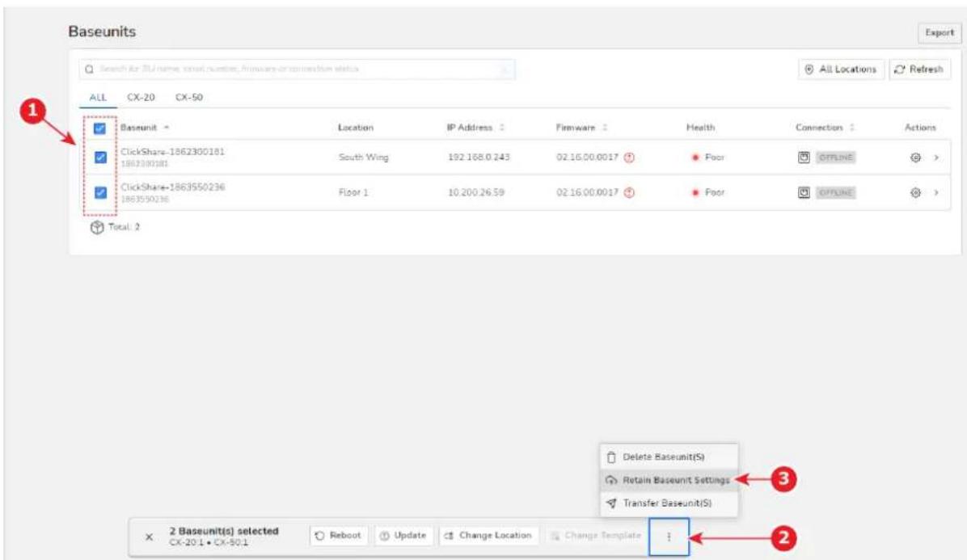Click the Export button
Screen dimensions: 967x560
click(940, 32)
